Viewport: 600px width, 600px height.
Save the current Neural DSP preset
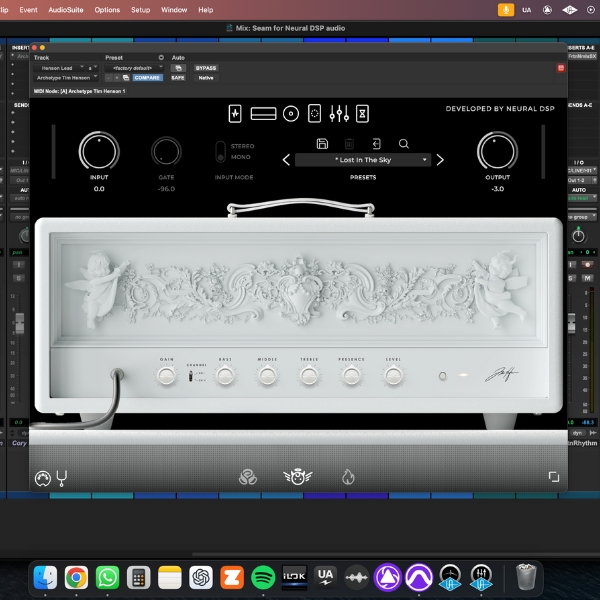click(x=322, y=144)
